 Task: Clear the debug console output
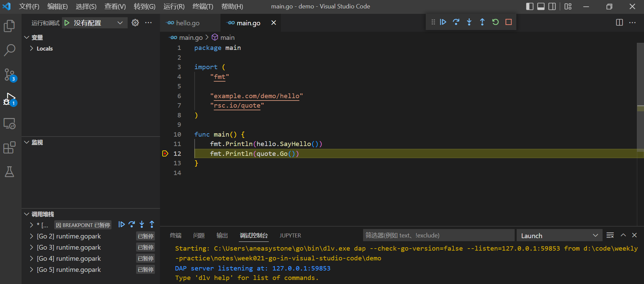(610, 235)
